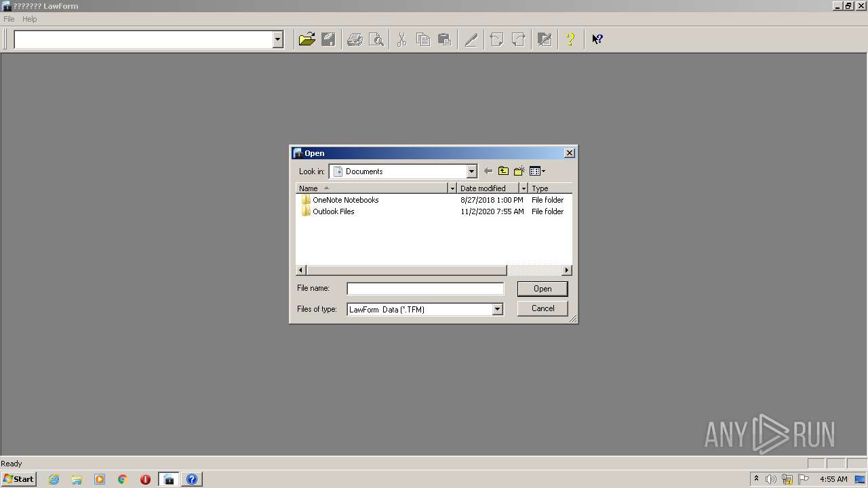Click the Save diskette toolbar icon
Image resolution: width=868 pixels, height=488 pixels.
coord(328,39)
